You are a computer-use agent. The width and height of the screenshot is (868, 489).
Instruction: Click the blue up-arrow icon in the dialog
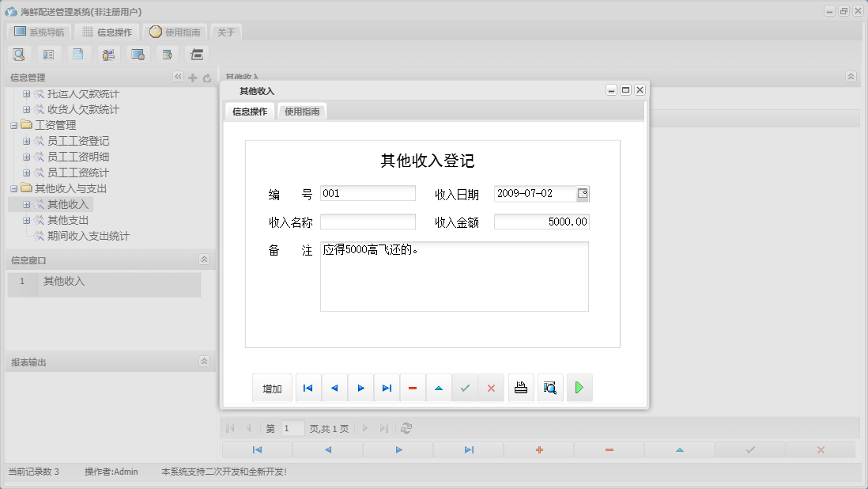[439, 388]
